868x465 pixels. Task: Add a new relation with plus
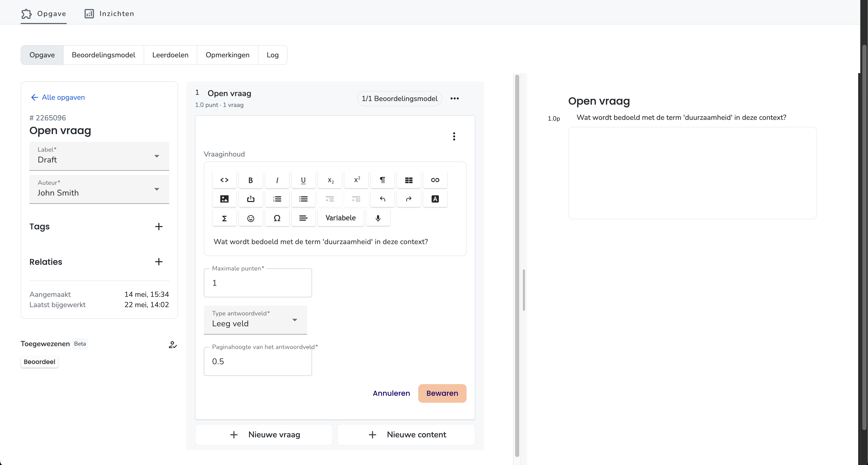pyautogui.click(x=159, y=262)
